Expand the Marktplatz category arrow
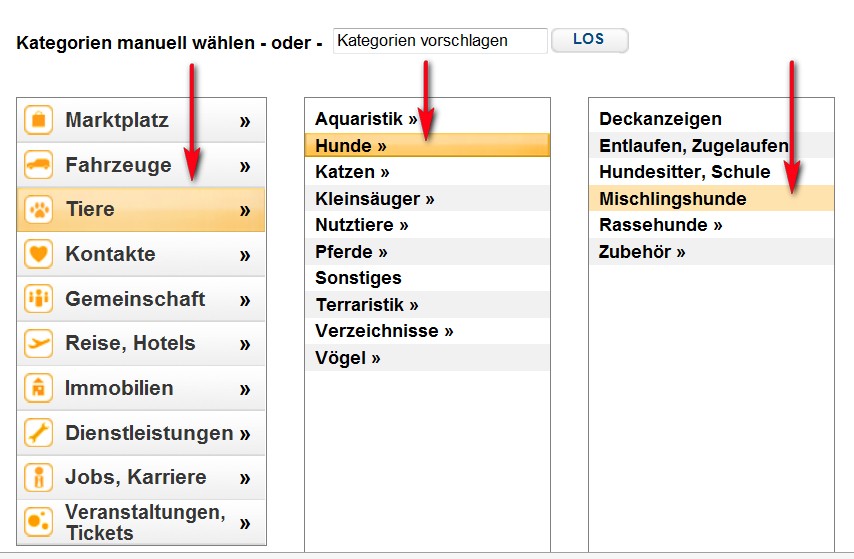 (245, 122)
